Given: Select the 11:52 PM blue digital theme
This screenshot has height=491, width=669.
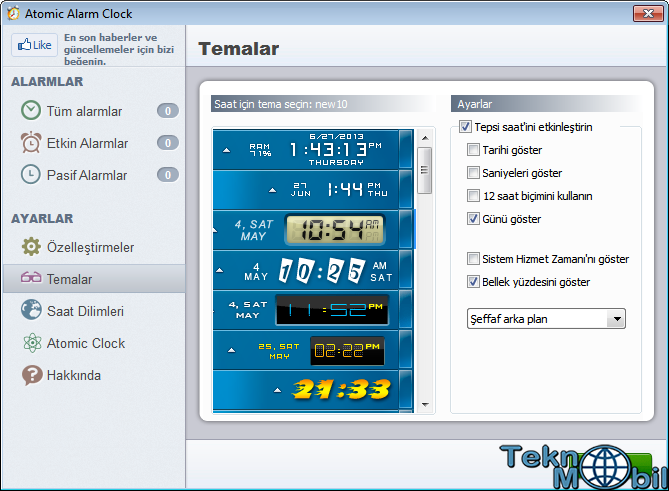Looking at the screenshot, I should pyautogui.click(x=313, y=310).
